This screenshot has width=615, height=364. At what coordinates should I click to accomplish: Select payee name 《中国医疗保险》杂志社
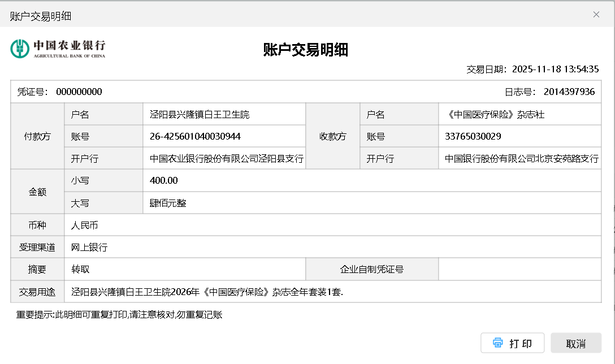[495, 115]
